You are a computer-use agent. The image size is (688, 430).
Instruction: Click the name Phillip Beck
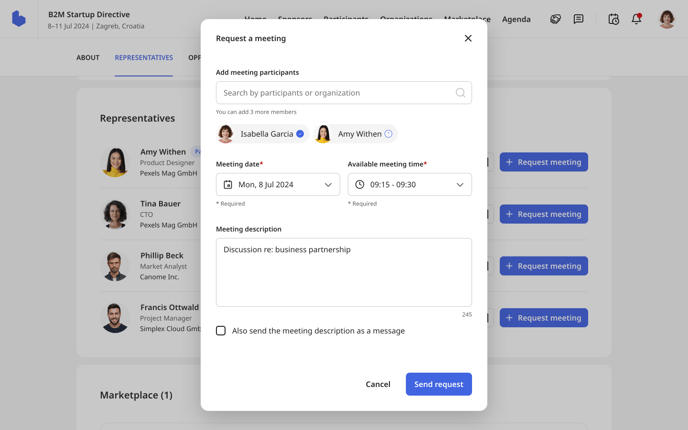pyautogui.click(x=161, y=255)
